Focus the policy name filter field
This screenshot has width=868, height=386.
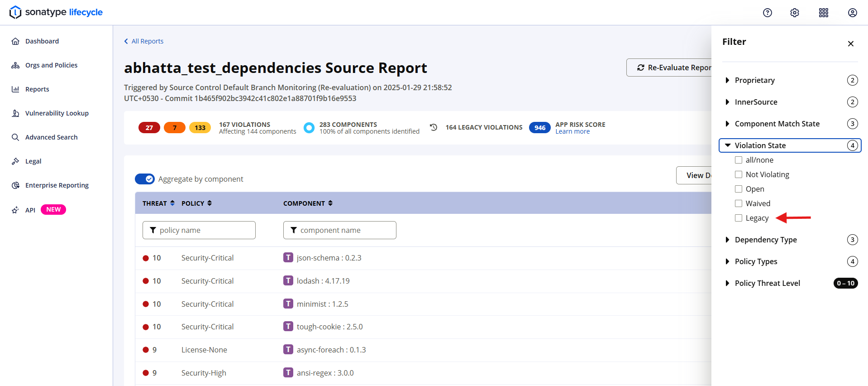coord(199,230)
